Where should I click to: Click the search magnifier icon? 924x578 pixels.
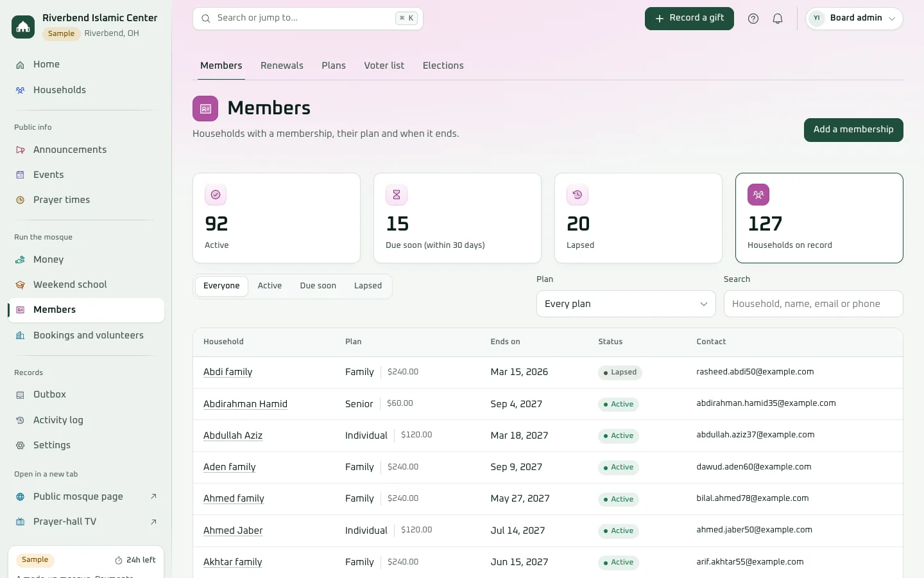click(206, 19)
